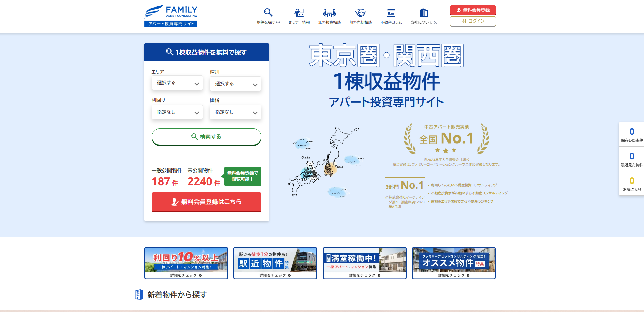The image size is (644, 312).
Task: Open the 価格 price dropdown
Action: point(235,112)
